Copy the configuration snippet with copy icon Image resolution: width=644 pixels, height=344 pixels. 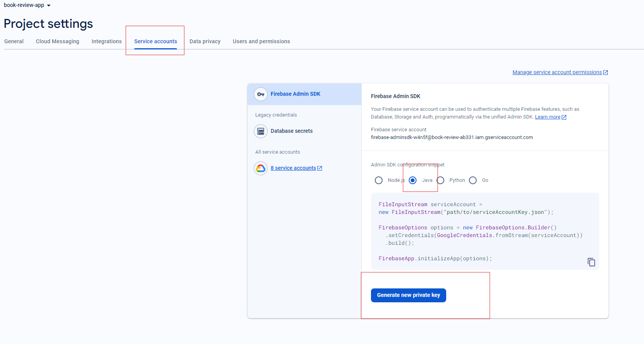(x=591, y=262)
